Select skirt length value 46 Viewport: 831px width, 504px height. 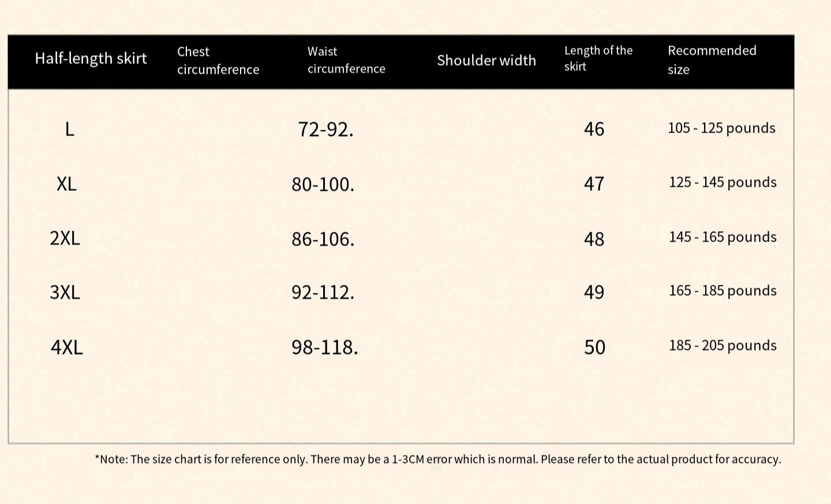tap(594, 129)
